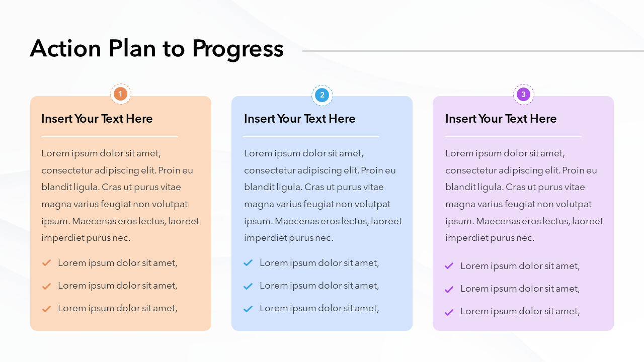Viewport: 644px width, 362px height.
Task: Select purple card's 'Insert Your Text Here' heading
Action: [x=501, y=119]
